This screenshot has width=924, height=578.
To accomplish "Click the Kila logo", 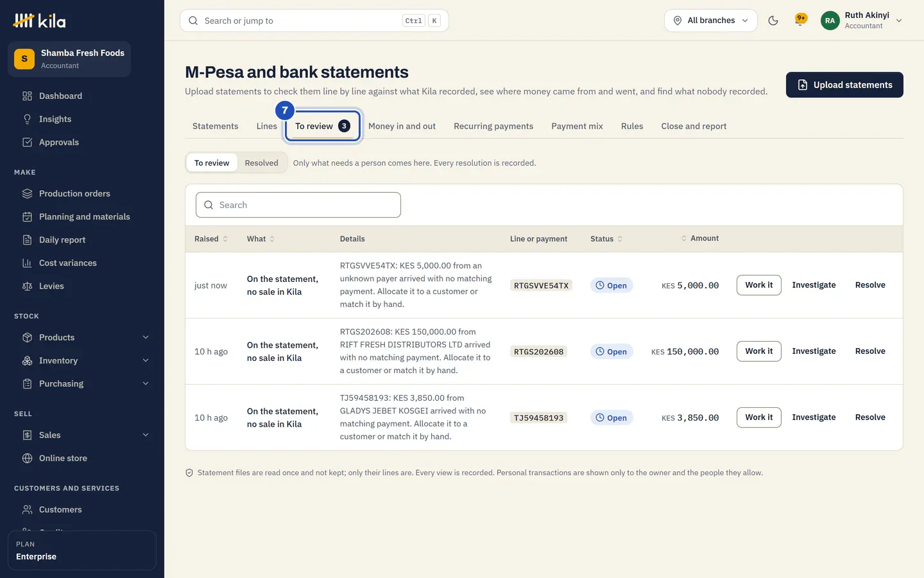I will [39, 21].
